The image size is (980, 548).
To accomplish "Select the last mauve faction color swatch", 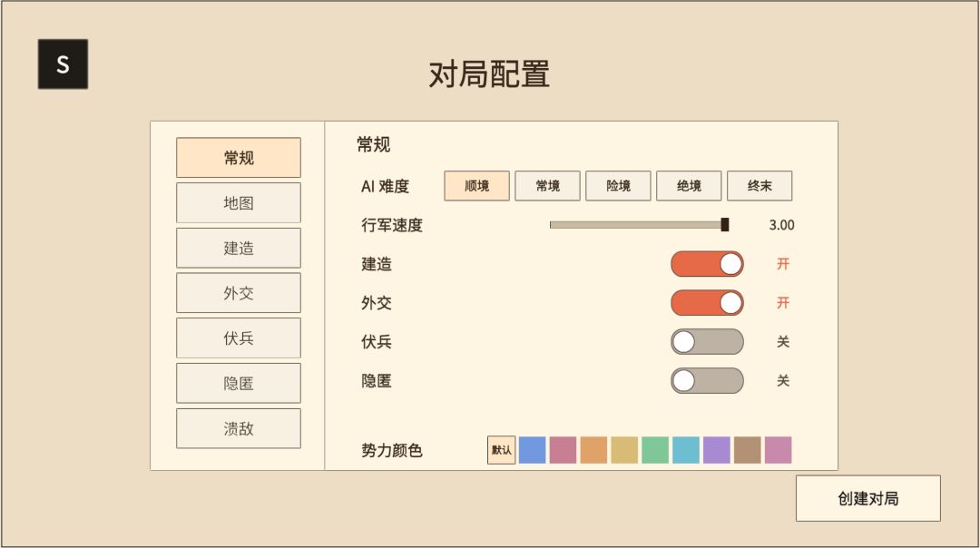I will tap(779, 450).
